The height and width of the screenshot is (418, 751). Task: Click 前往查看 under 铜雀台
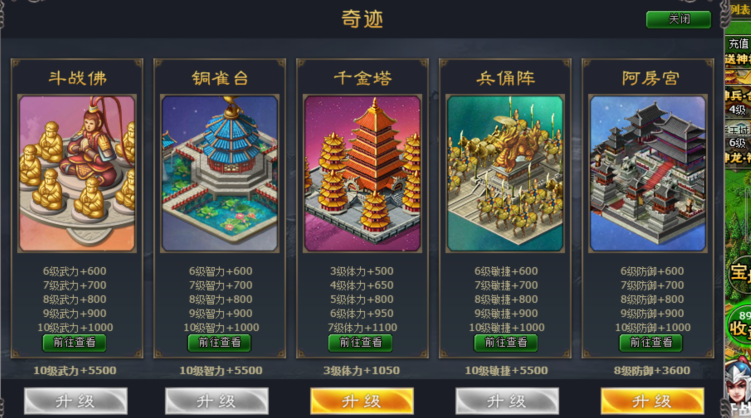tap(219, 343)
